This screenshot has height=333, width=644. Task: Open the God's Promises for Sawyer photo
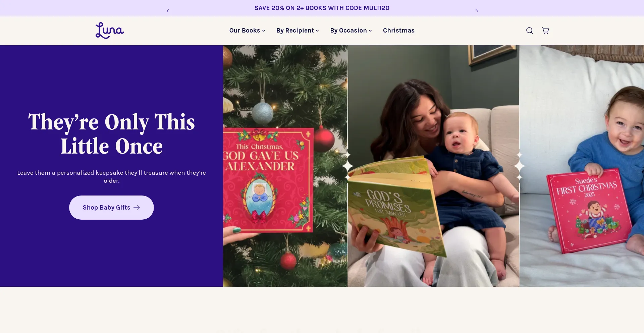[433, 166]
